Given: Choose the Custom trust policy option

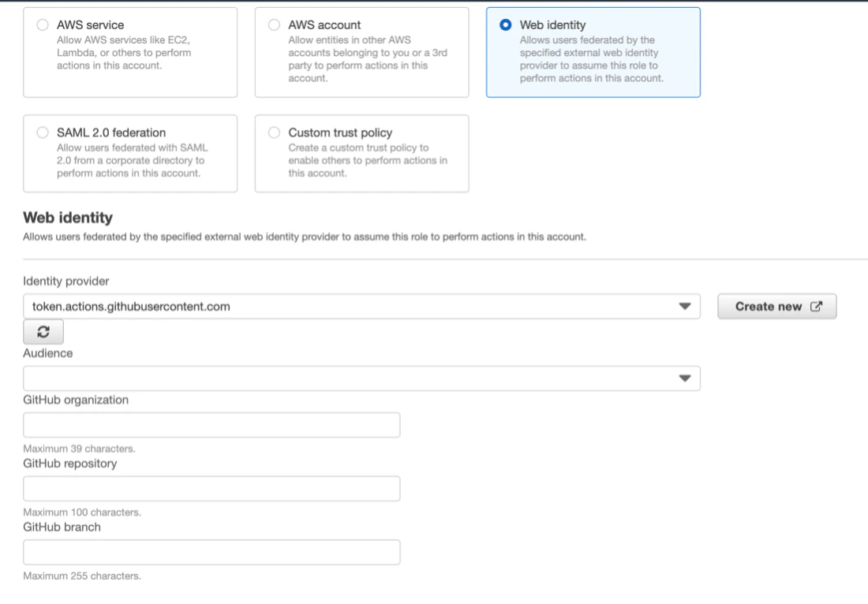Looking at the screenshot, I should click(x=274, y=132).
